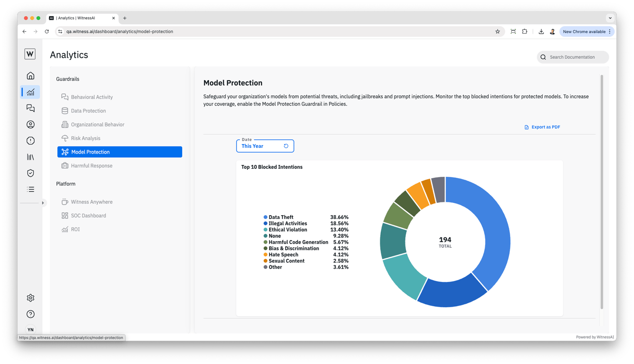Click the 194 TOTAL chart center
Screen dimensions: 634x364
(445, 242)
